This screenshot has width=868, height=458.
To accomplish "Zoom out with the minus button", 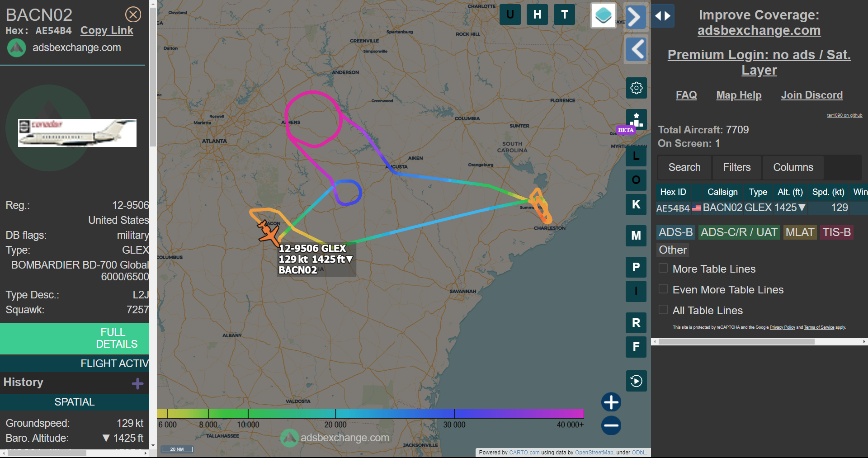I will (611, 425).
